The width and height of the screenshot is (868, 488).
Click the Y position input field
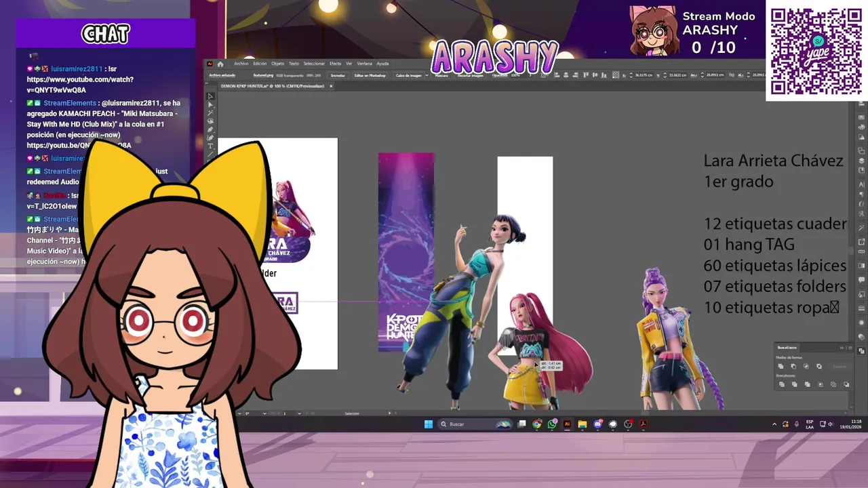(678, 75)
